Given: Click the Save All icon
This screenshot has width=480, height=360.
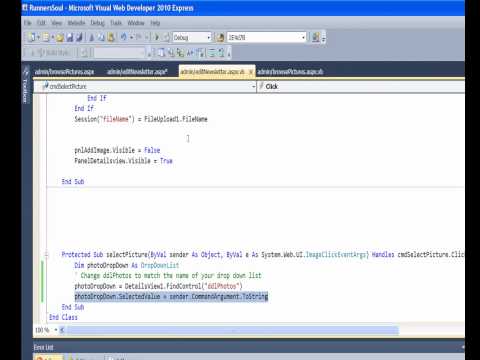Looking at the screenshot, I should click(x=79, y=37).
